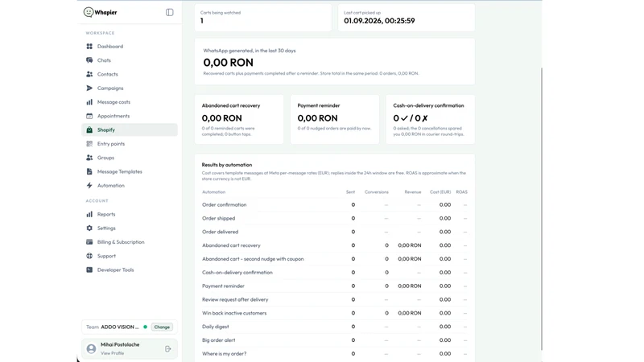Screen dimensions: 644x362
Task: Open account Settings
Action: pyautogui.click(x=130, y=228)
